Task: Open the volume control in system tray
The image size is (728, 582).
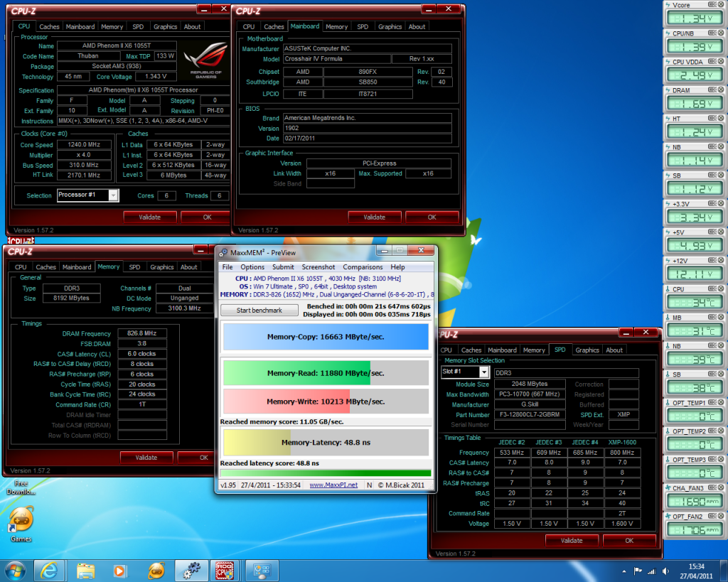Action: click(665, 571)
